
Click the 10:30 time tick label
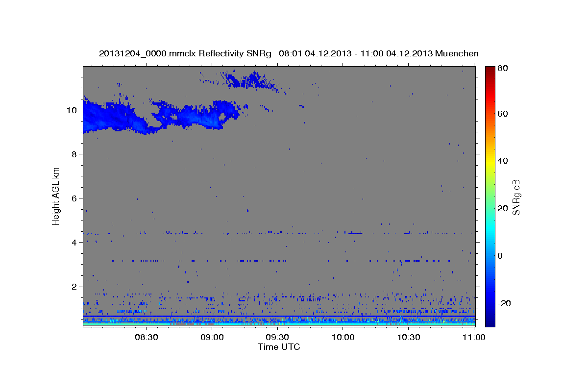pyautogui.click(x=409, y=337)
